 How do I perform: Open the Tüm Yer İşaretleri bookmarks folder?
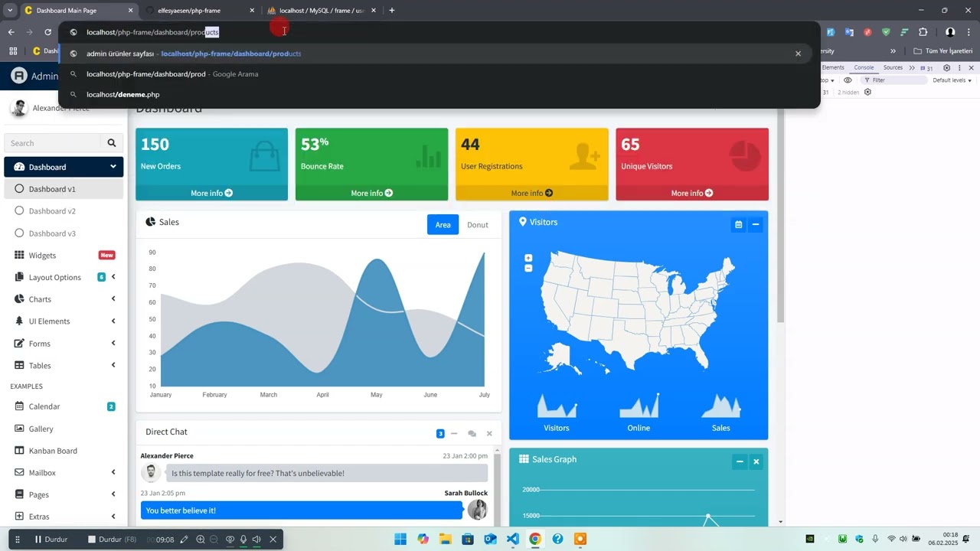tap(943, 51)
